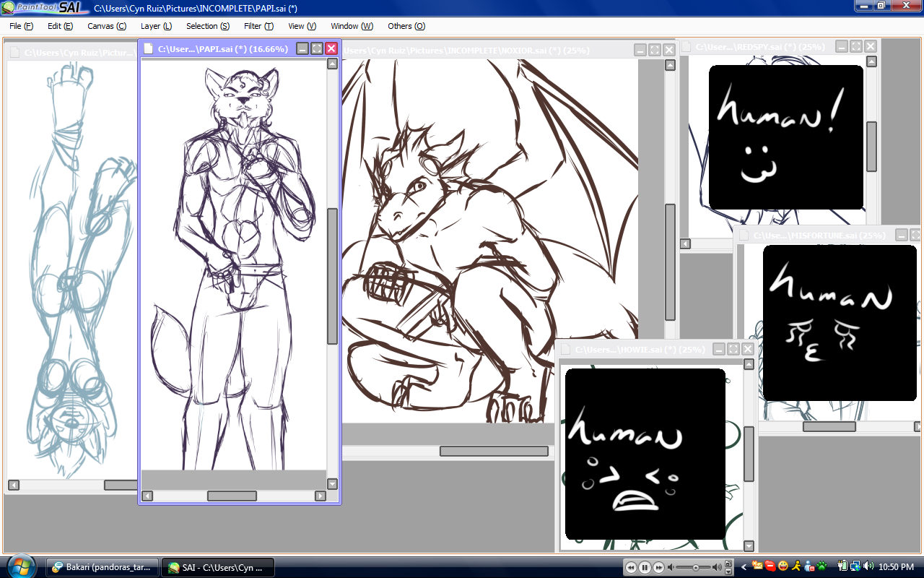Close the HOWIE.sai document window
The height and width of the screenshot is (578, 924).
[748, 349]
